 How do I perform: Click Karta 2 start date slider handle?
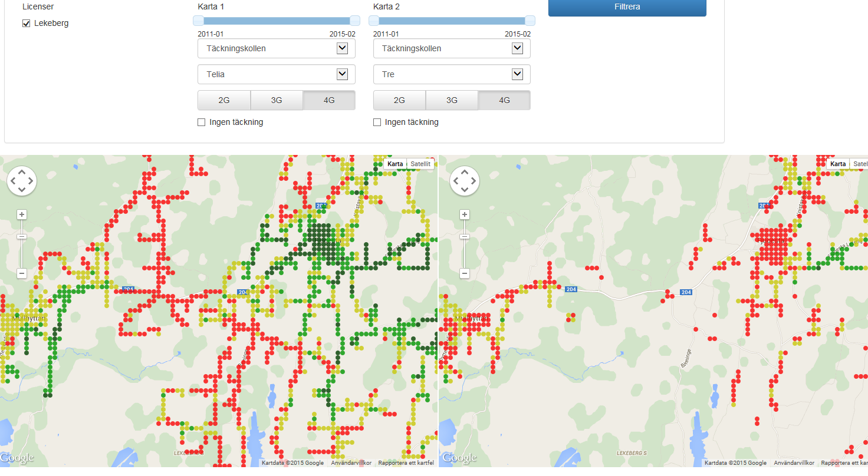374,21
